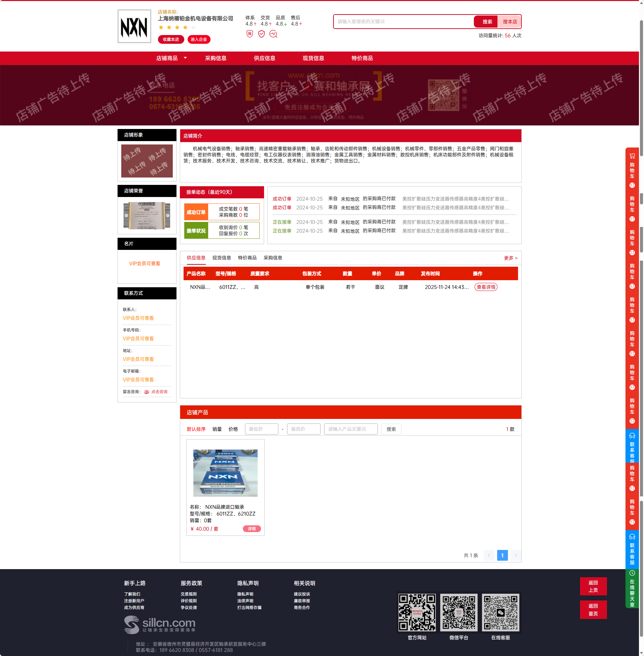Click 查看详情 for the NXN product row

tap(486, 287)
